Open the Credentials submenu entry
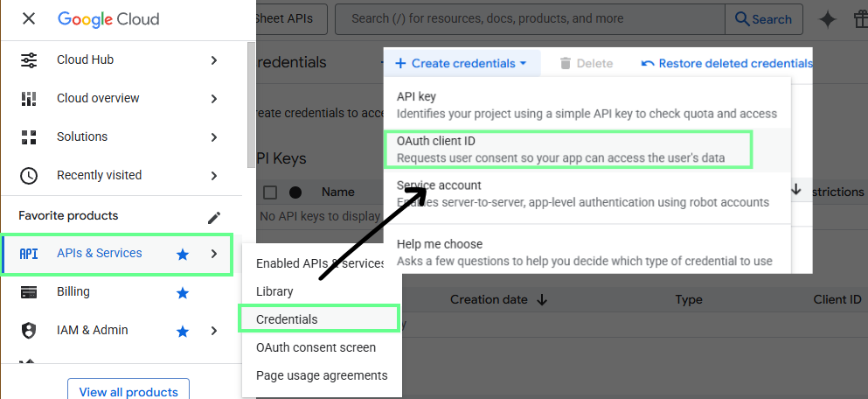This screenshot has height=399, width=868. [x=318, y=319]
